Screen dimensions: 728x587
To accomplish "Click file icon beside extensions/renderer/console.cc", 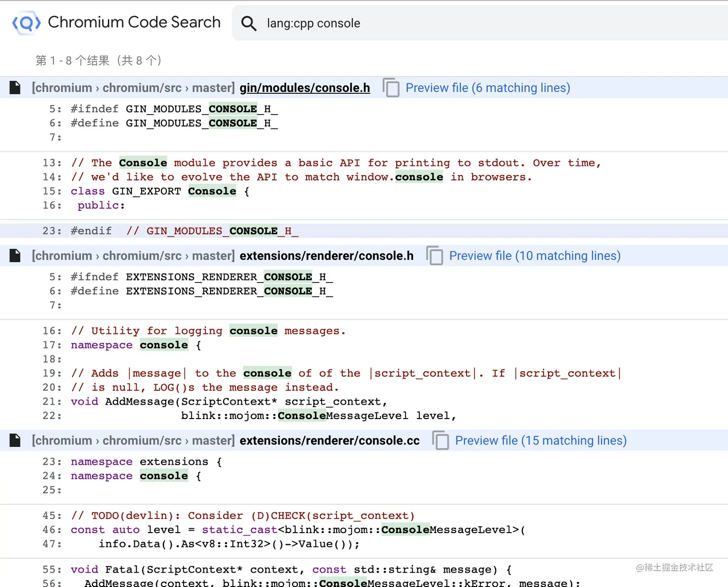I will click(15, 440).
